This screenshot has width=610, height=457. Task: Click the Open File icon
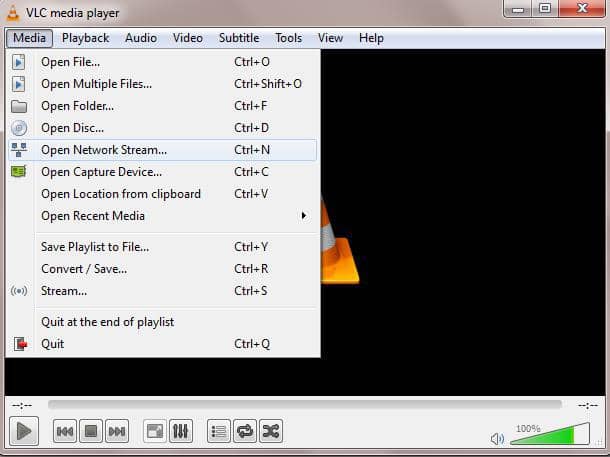point(18,62)
